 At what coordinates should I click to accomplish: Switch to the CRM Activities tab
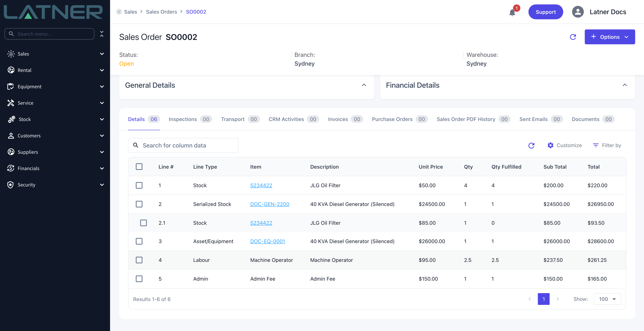click(x=294, y=119)
